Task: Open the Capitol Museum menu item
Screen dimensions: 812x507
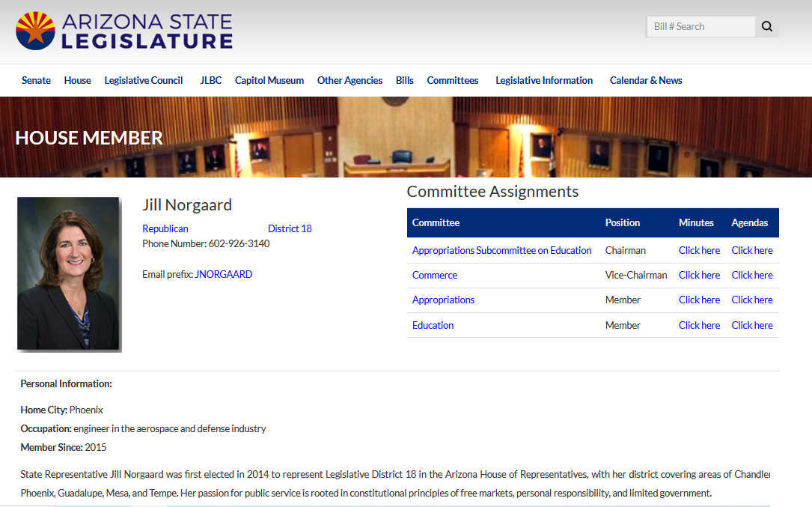Action: pos(269,80)
